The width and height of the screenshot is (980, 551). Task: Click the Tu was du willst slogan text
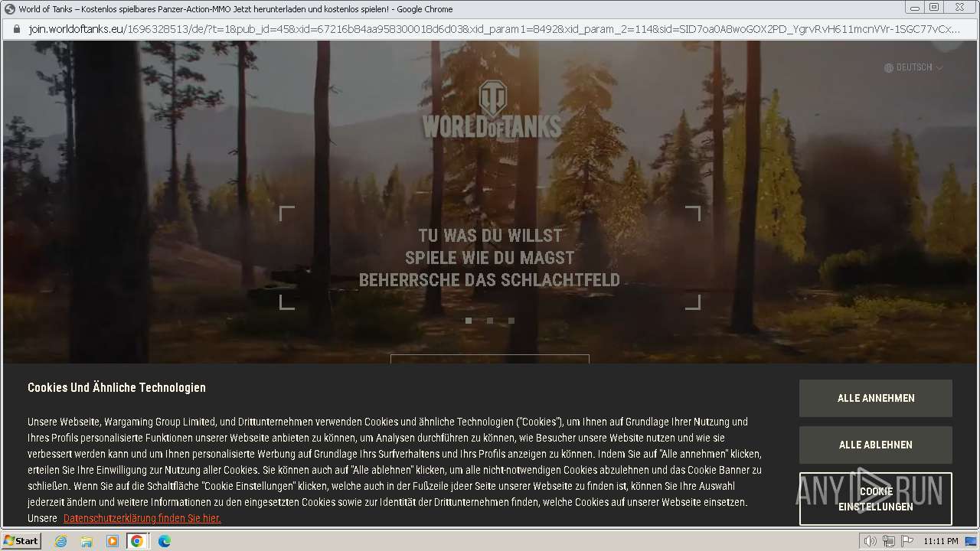tap(490, 236)
